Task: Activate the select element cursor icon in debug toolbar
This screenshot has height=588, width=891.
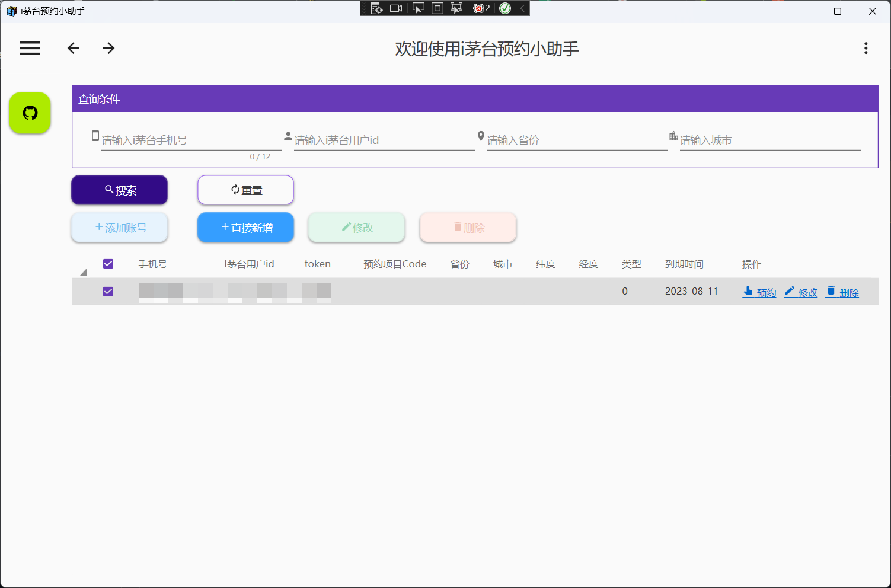Action: [x=419, y=8]
